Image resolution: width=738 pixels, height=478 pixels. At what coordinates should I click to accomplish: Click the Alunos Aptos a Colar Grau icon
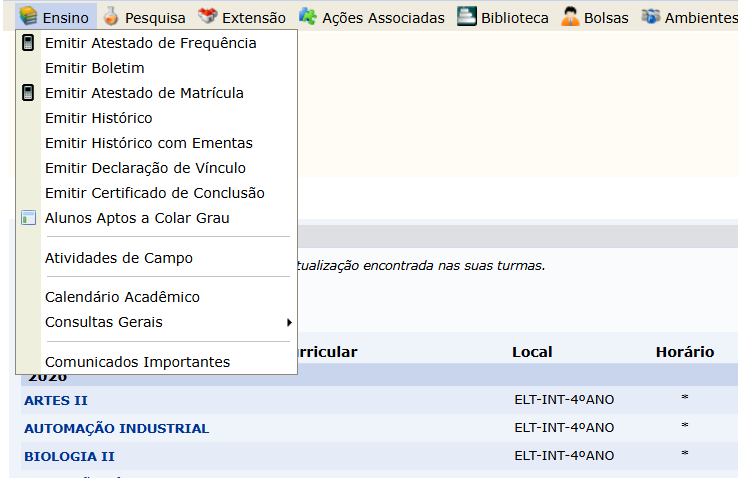pyautogui.click(x=28, y=218)
